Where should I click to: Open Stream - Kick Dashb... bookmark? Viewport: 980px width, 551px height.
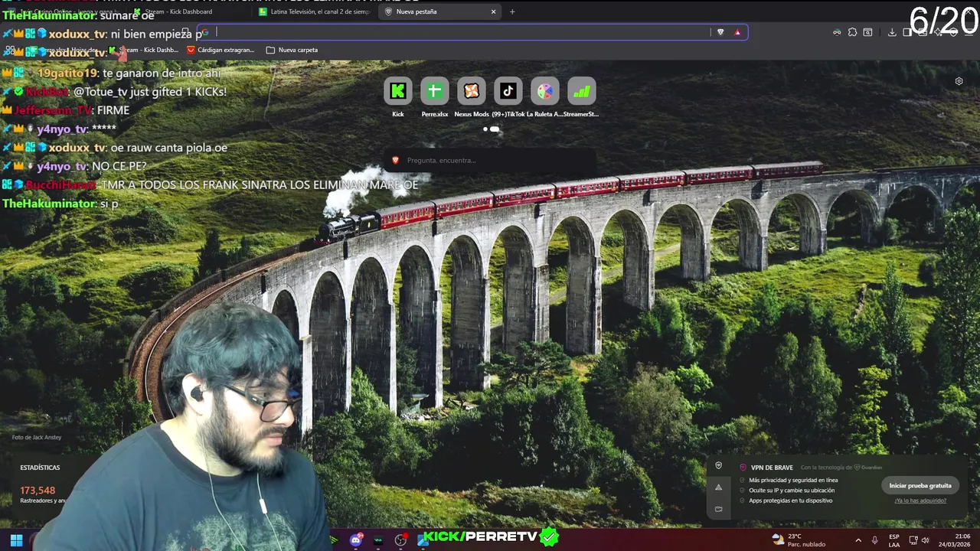144,50
